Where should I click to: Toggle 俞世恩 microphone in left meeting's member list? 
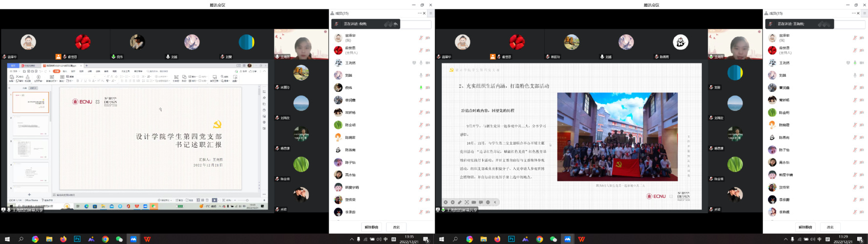pos(421,50)
